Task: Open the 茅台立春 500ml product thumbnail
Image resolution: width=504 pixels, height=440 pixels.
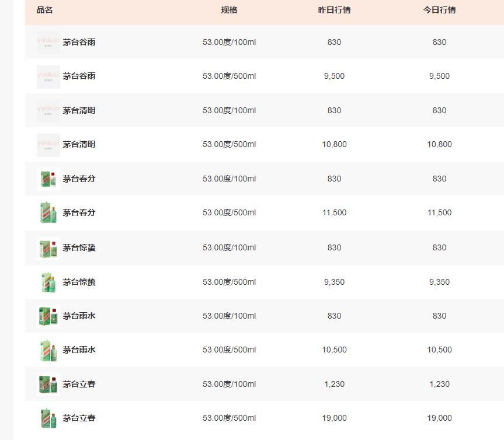Action: (48, 418)
